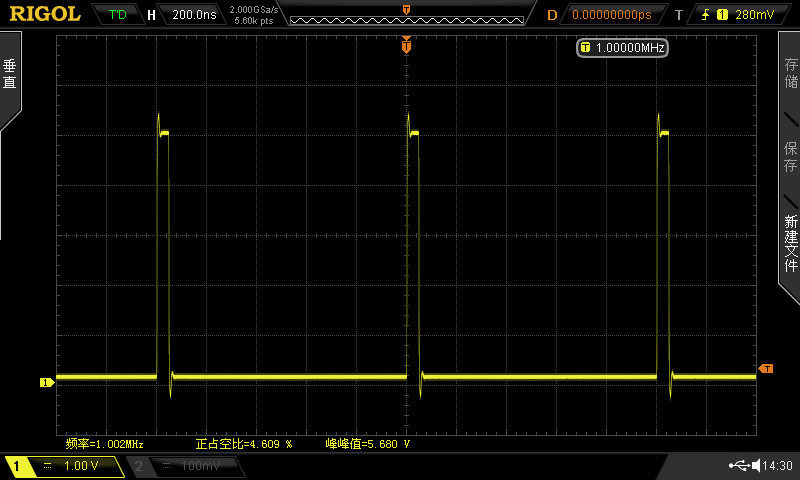Click the RIGOL logo
The image size is (800, 480).
tap(45, 14)
